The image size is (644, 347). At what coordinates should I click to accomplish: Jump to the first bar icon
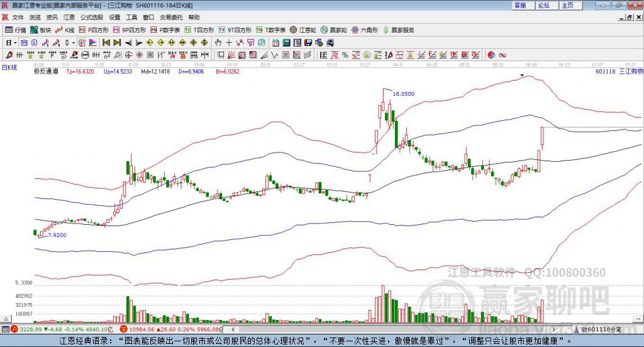pyautogui.click(x=106, y=43)
